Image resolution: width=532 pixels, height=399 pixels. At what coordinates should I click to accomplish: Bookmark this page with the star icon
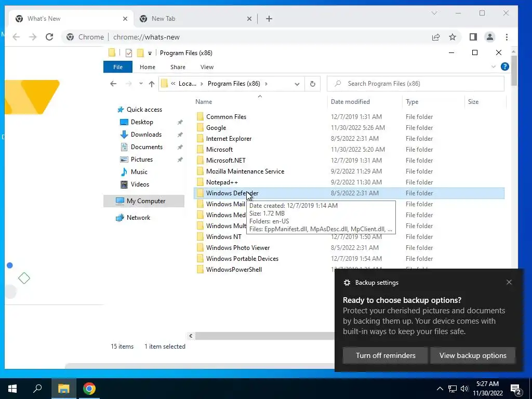tap(453, 37)
